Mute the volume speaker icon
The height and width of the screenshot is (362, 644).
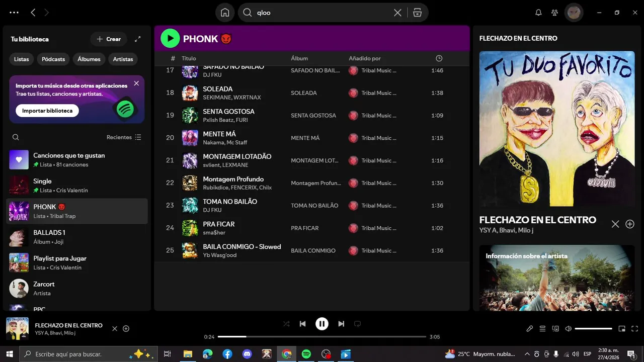(569, 329)
